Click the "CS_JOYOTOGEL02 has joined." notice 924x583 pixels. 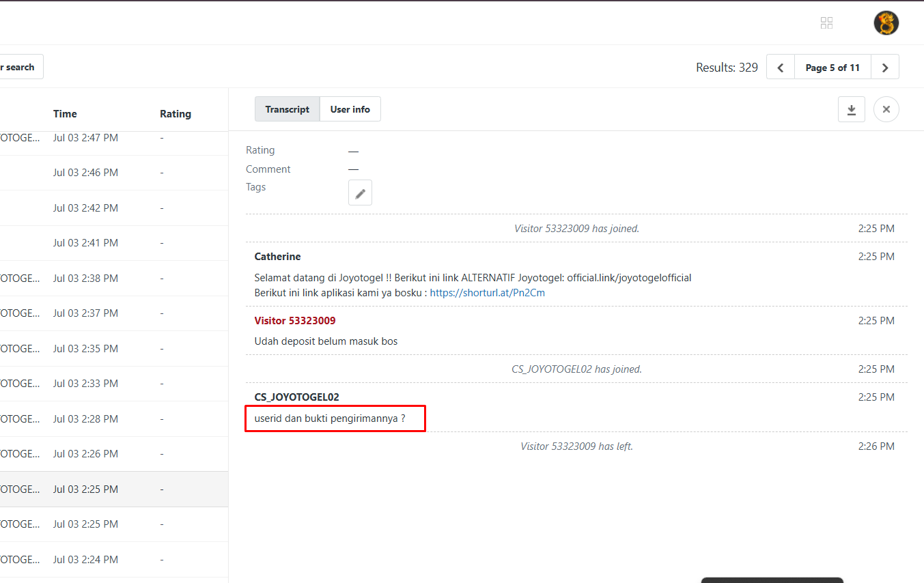click(x=577, y=369)
